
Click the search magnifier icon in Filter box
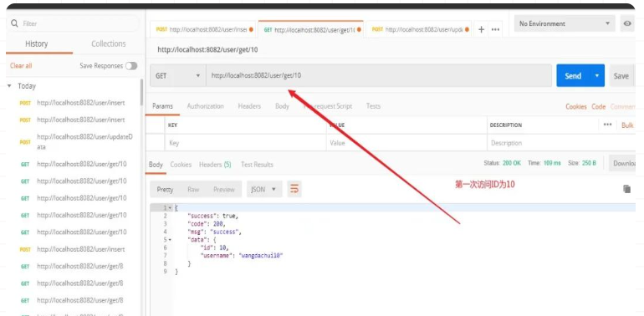(x=14, y=23)
